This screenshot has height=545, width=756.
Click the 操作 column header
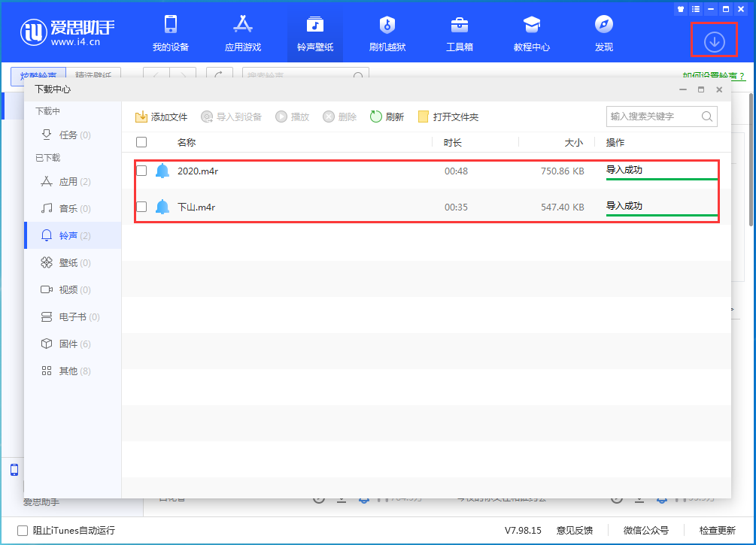point(615,143)
